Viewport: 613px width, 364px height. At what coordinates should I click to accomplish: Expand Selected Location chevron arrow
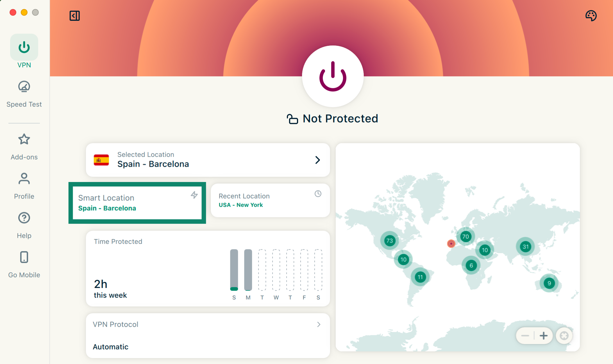(x=318, y=160)
